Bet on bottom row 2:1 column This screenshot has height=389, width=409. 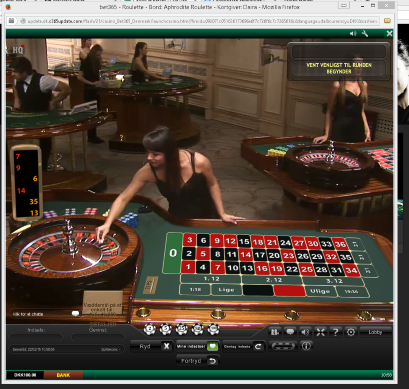point(369,271)
